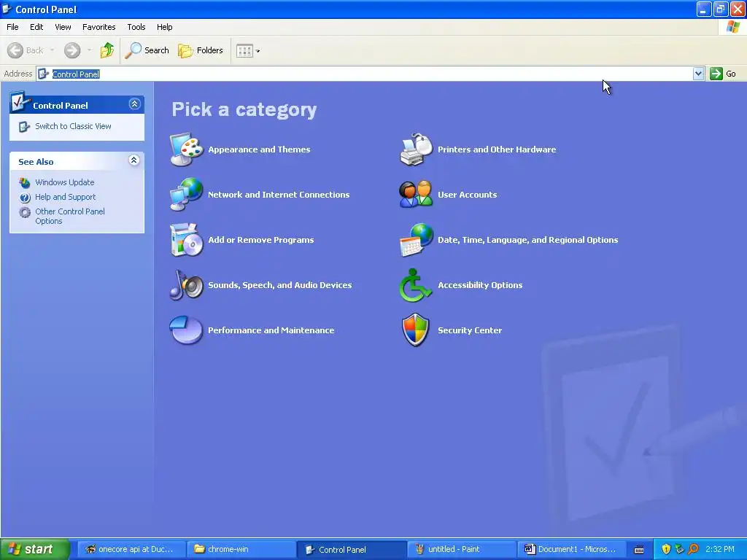Image resolution: width=747 pixels, height=560 pixels.
Task: Click the Security Center text link
Action: (x=470, y=330)
